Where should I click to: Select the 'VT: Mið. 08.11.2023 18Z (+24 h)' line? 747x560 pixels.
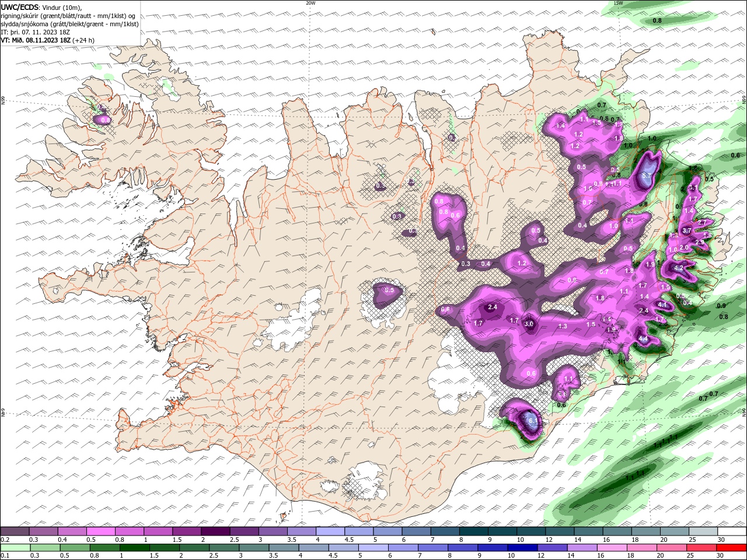(48, 40)
